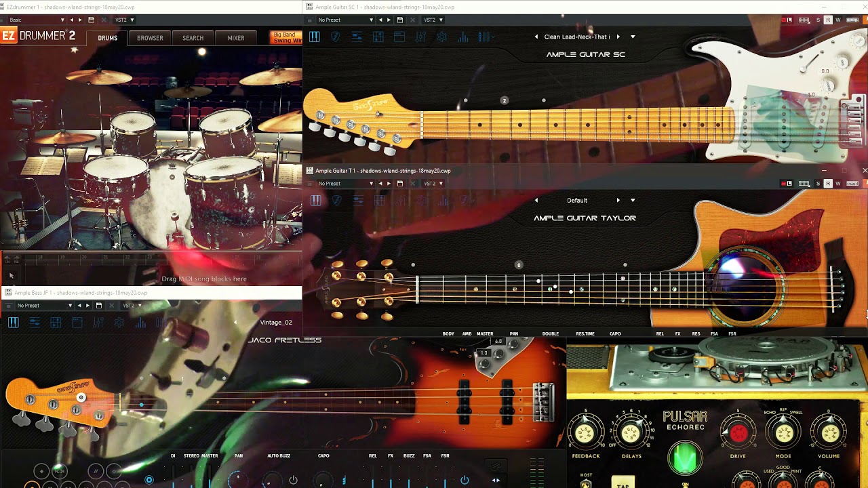Open the Ample Guitar SC VST2 dropdown
This screenshot has height=488, width=868.
[433, 20]
